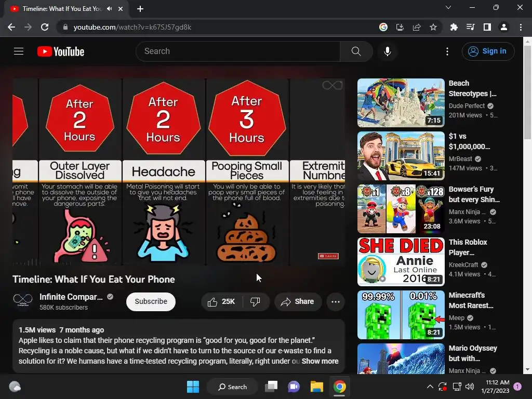Open Chrome three-dot customize menu
Viewport: 532px width, 399px height.
pos(521,27)
